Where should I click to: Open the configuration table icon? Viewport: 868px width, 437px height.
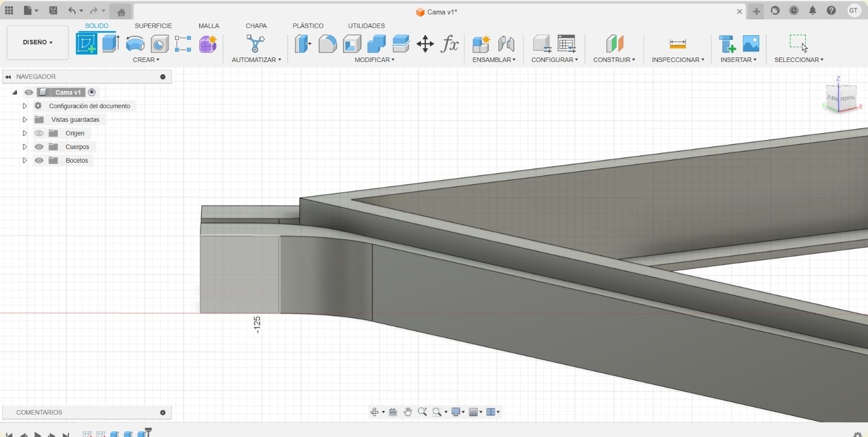(567, 44)
